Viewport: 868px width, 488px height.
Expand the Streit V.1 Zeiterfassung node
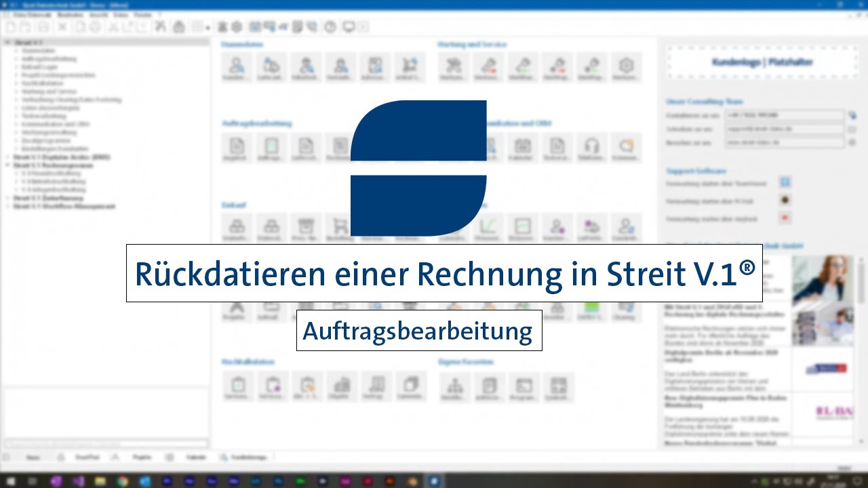click(x=7, y=198)
